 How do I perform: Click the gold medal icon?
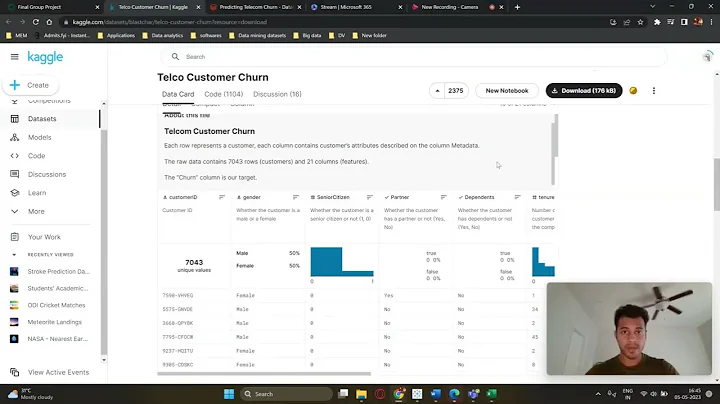pos(633,91)
